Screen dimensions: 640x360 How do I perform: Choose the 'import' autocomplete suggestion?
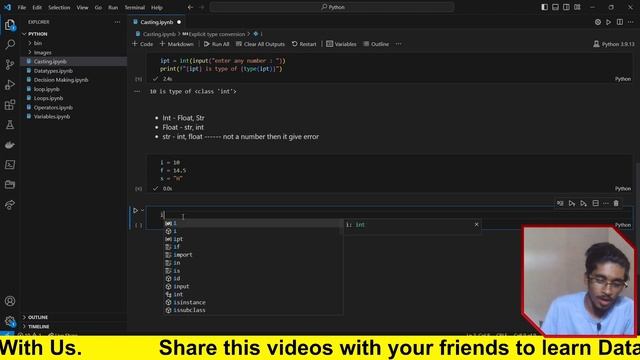(253, 255)
